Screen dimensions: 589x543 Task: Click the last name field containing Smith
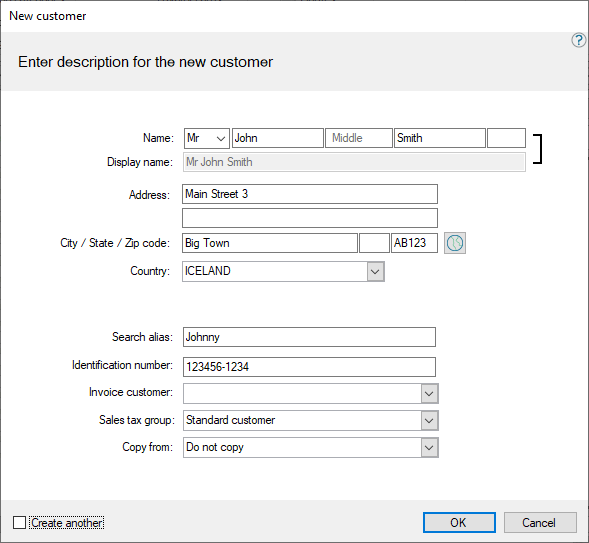point(439,138)
